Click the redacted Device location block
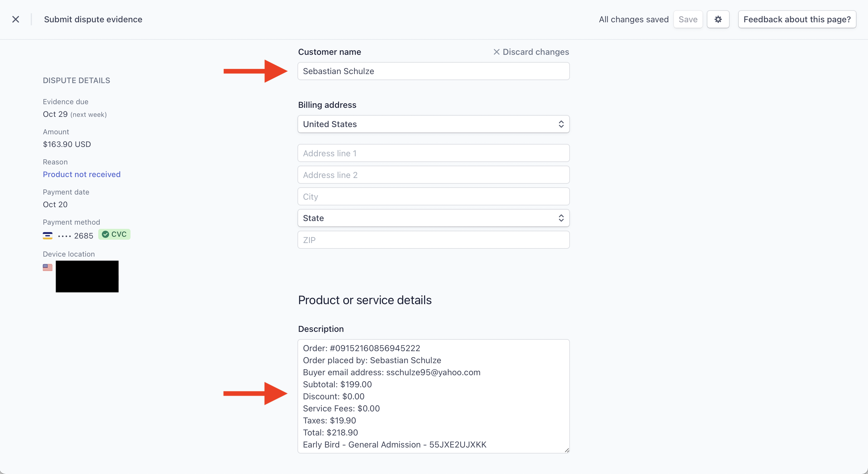The height and width of the screenshot is (474, 868). [87, 276]
